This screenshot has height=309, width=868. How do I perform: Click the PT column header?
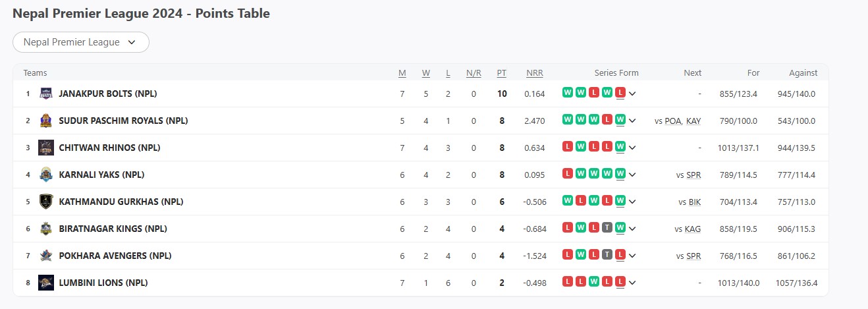click(x=502, y=73)
